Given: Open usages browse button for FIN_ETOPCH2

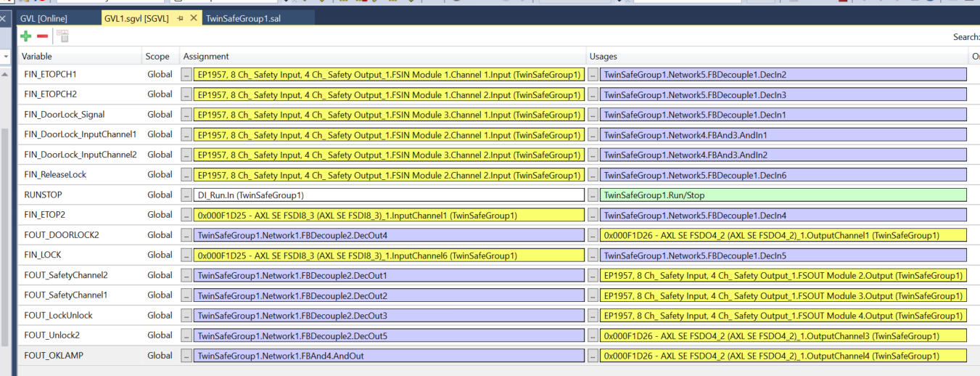Looking at the screenshot, I should [x=593, y=94].
